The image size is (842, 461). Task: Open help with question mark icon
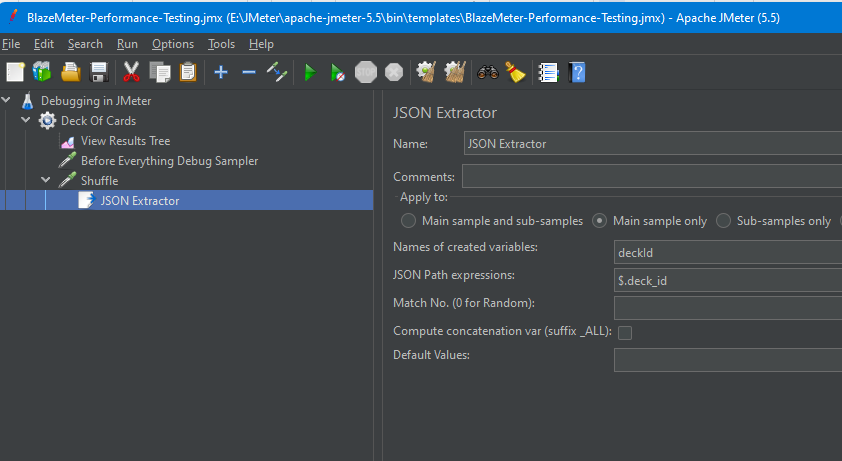click(x=577, y=72)
